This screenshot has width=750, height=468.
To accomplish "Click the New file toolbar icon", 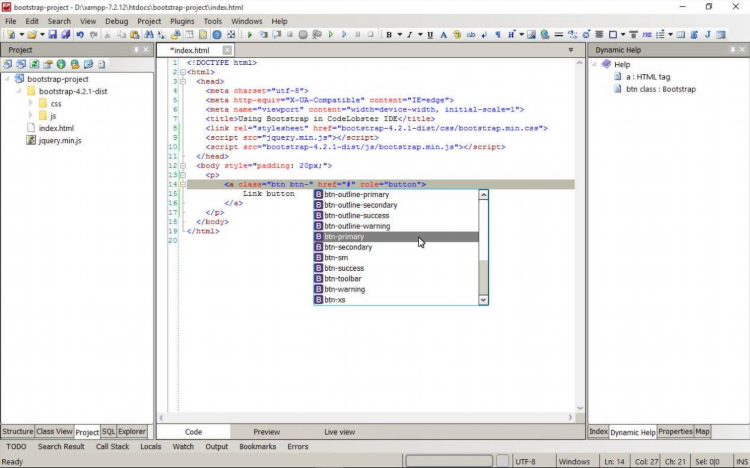I will click(11, 34).
